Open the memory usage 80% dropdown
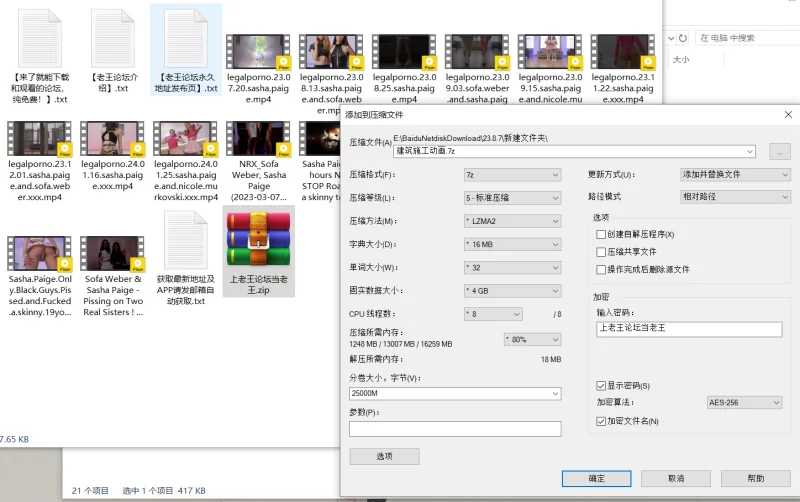The height and width of the screenshot is (502, 800). [532, 340]
